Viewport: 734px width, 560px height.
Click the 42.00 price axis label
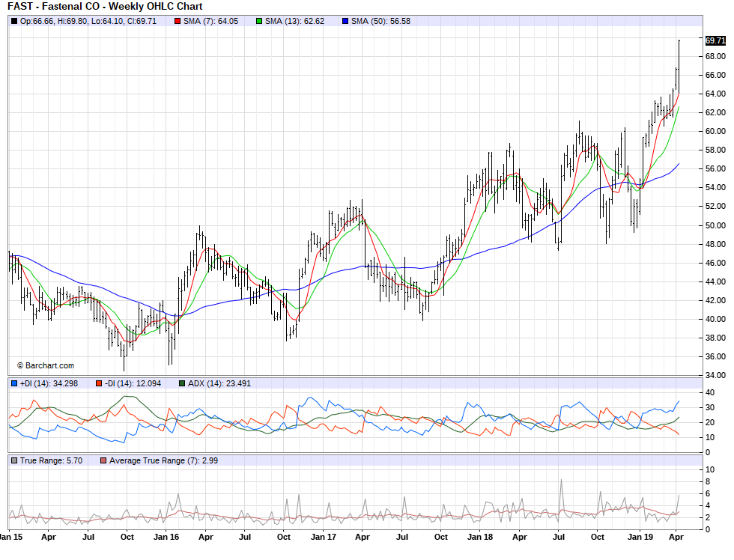715,300
